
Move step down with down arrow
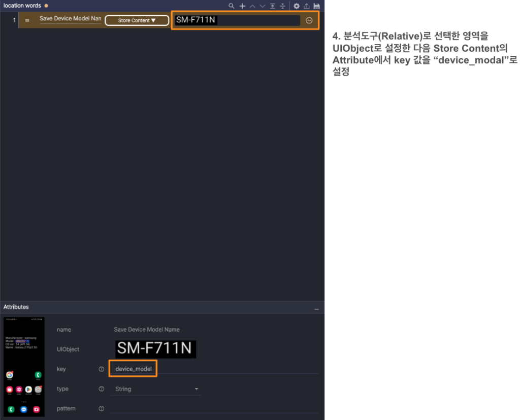point(263,6)
